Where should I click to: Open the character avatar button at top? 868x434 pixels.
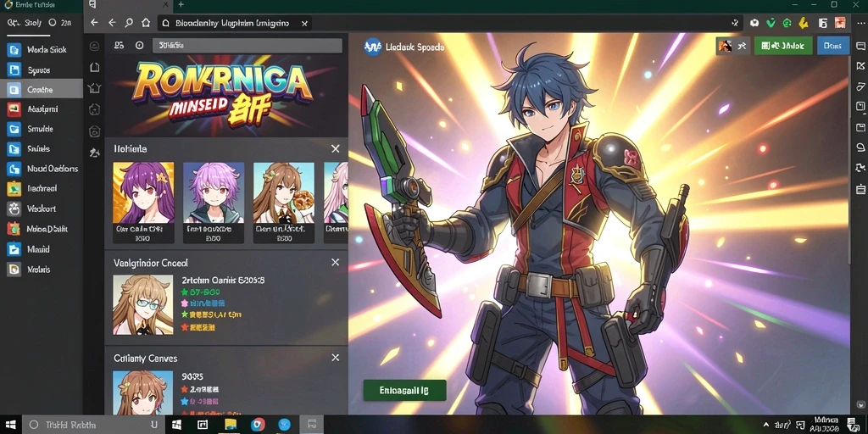click(x=725, y=46)
